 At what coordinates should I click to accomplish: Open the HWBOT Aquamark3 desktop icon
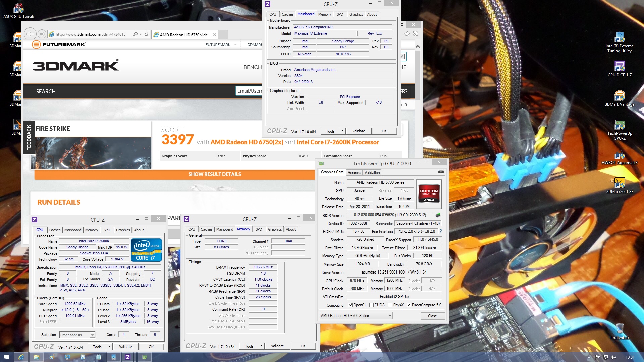(620, 158)
